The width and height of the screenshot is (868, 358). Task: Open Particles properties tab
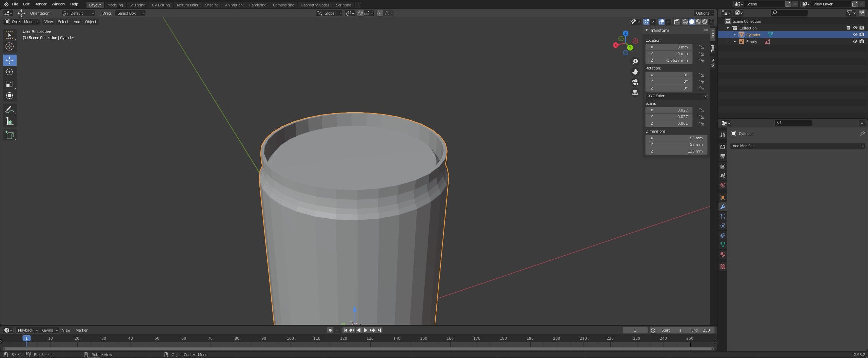[723, 216]
